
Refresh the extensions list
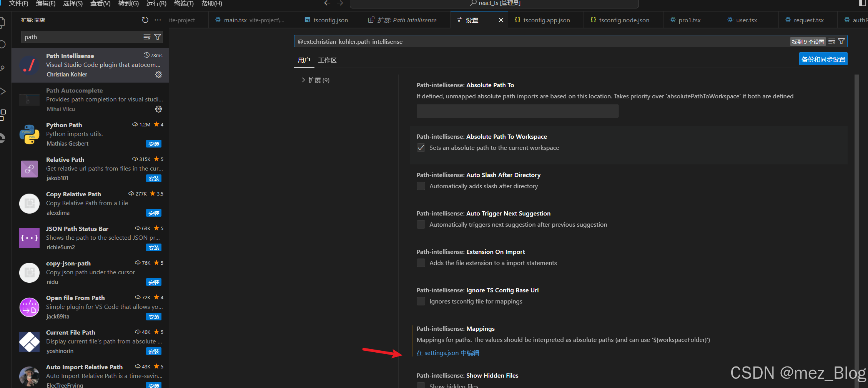(x=145, y=20)
